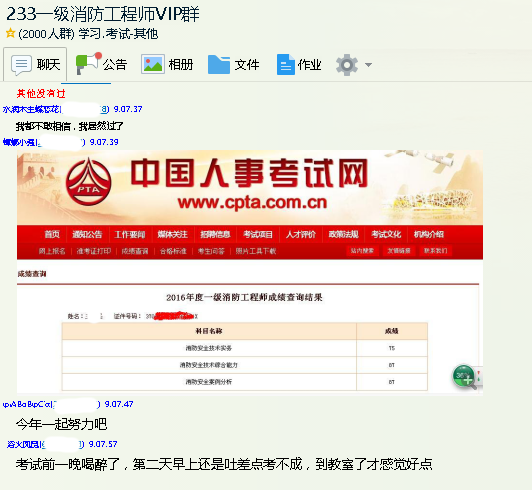Click the red PTA logo
The height and width of the screenshot is (490, 532).
click(89, 182)
